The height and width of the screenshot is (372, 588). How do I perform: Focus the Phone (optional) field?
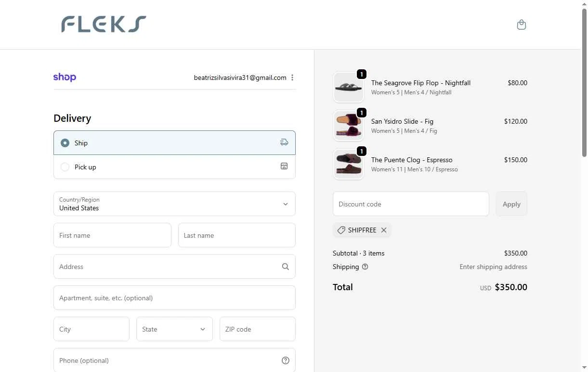[174, 360]
